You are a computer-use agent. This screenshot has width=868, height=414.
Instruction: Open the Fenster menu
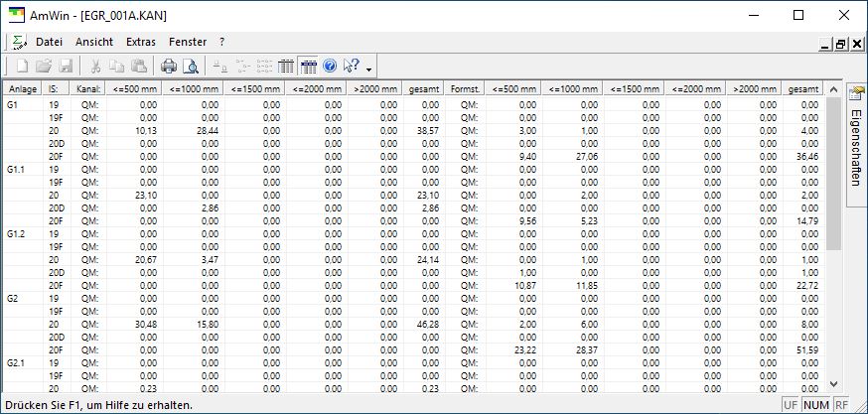tap(188, 42)
